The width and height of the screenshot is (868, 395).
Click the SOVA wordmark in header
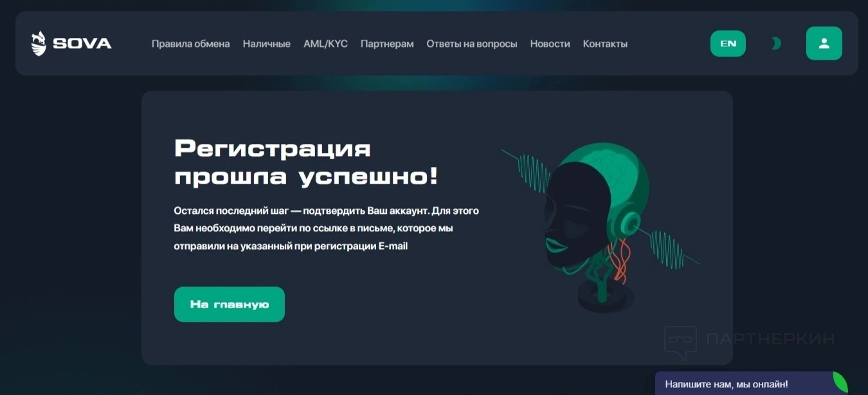coord(82,44)
